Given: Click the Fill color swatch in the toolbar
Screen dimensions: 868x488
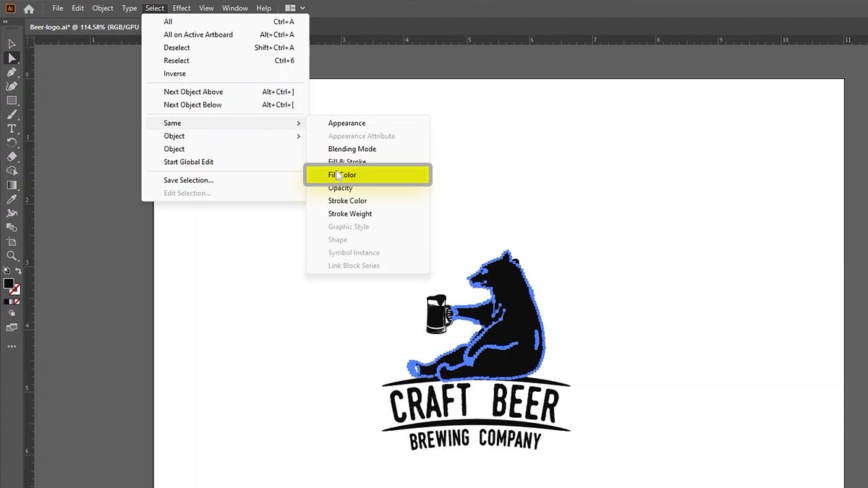Looking at the screenshot, I should [x=8, y=283].
